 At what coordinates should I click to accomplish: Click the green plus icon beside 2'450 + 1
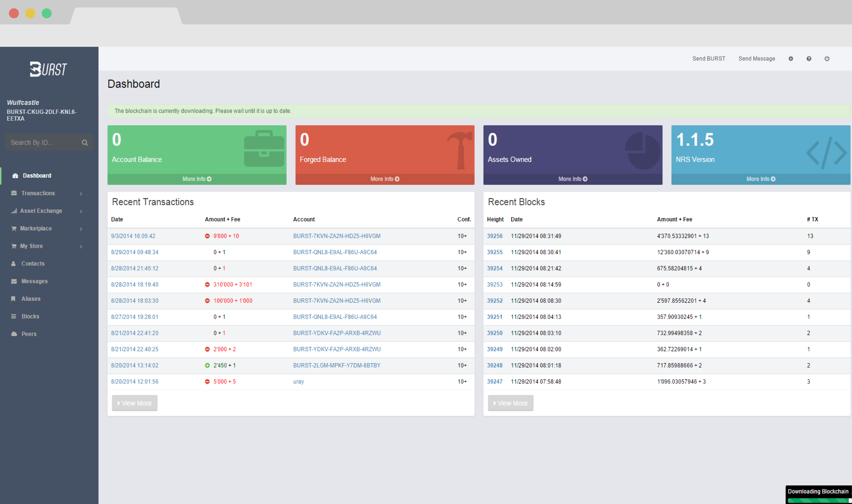(207, 365)
